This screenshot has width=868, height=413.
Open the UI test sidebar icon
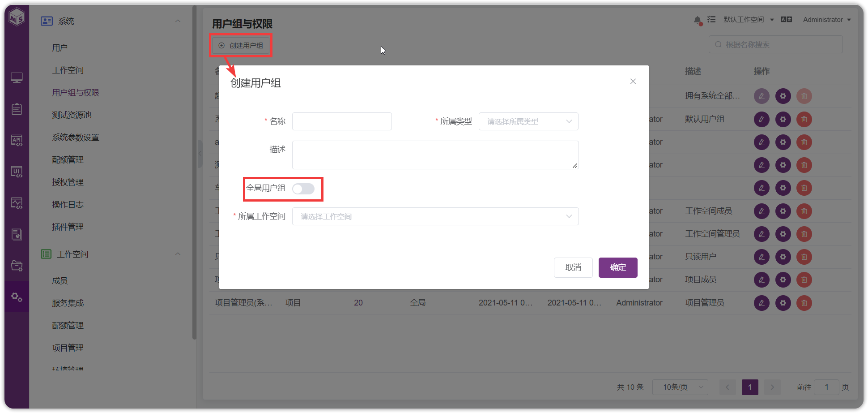[17, 172]
